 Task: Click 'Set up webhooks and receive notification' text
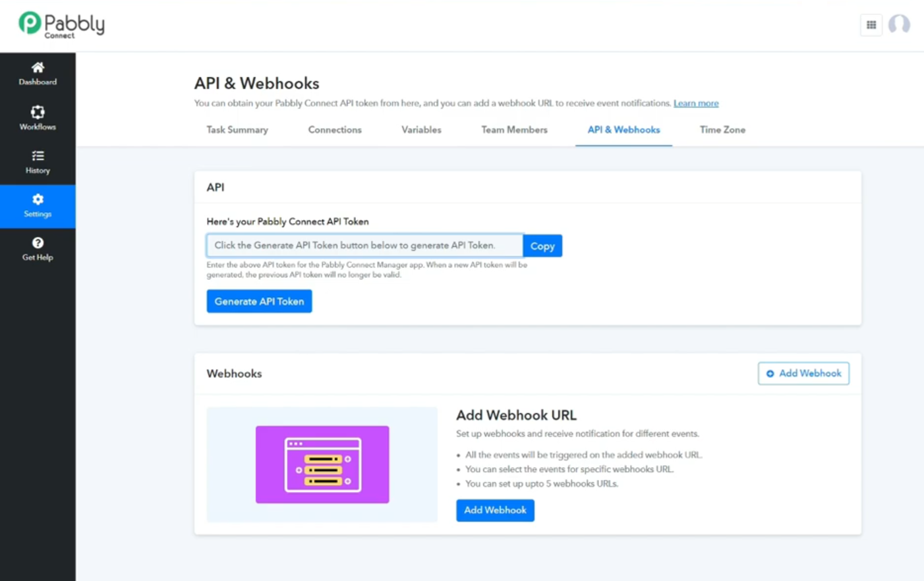pos(577,433)
